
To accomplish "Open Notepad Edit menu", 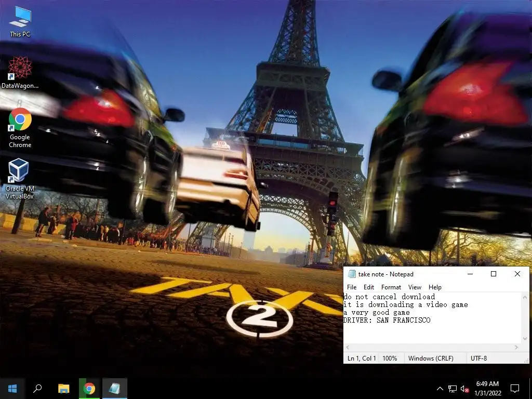I will click(x=369, y=287).
